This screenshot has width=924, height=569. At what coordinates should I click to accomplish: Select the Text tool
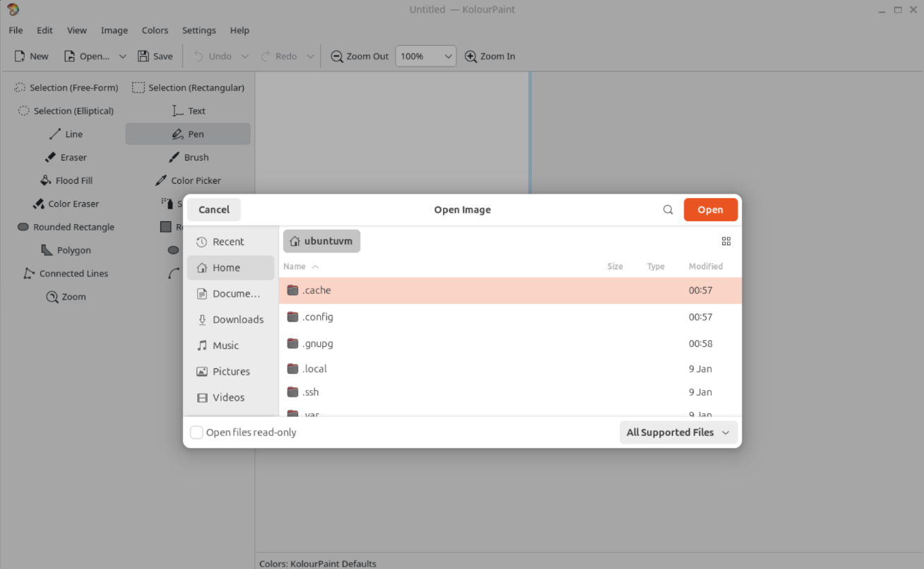tap(188, 111)
